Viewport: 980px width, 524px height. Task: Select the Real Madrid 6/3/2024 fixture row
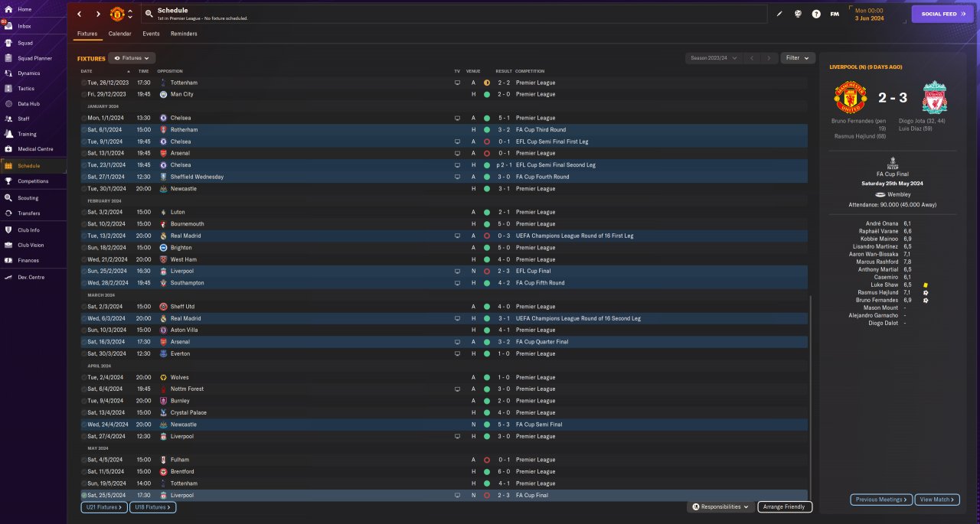click(443, 318)
